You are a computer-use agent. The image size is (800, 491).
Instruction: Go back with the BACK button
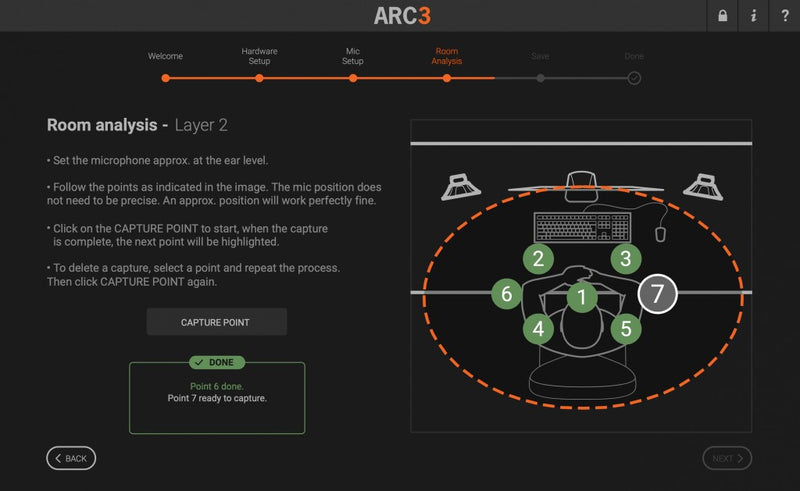click(x=71, y=458)
